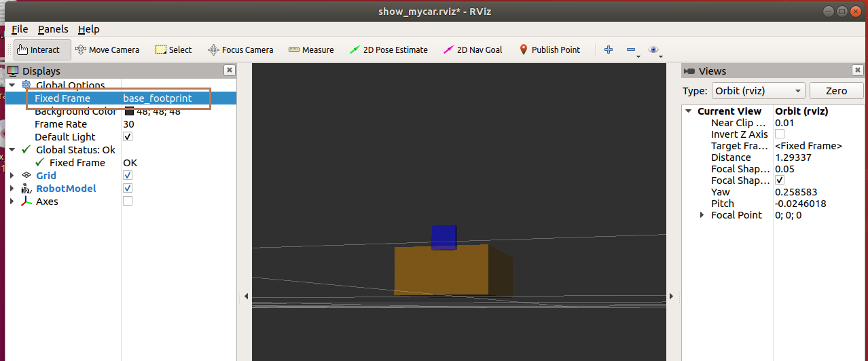Select the Publish Point tool
868x361 pixels.
pos(549,50)
